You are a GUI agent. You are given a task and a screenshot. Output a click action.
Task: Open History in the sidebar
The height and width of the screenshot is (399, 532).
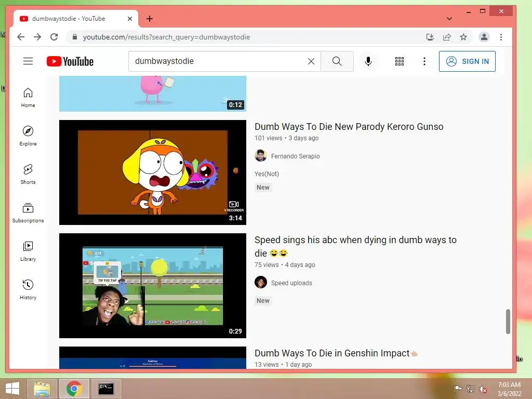(28, 289)
